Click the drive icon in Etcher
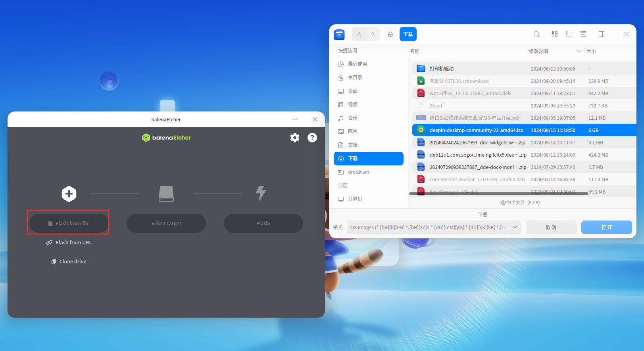Image resolution: width=644 pixels, height=351 pixels. pos(166,194)
